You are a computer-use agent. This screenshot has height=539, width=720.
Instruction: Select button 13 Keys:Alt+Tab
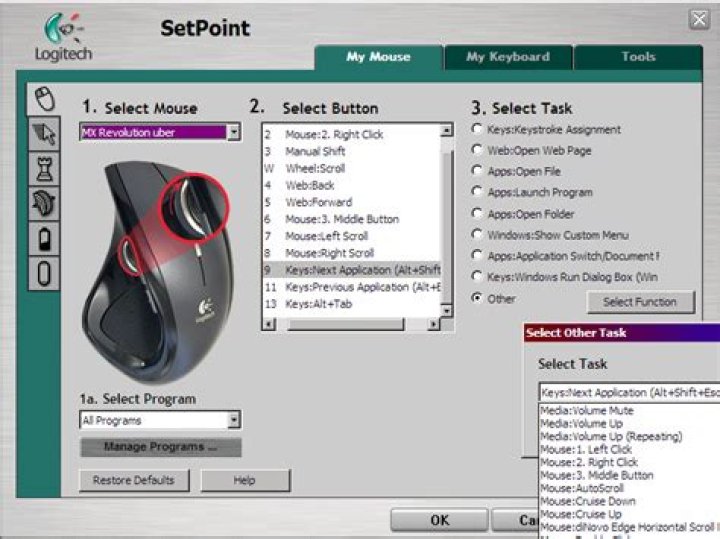point(352,304)
